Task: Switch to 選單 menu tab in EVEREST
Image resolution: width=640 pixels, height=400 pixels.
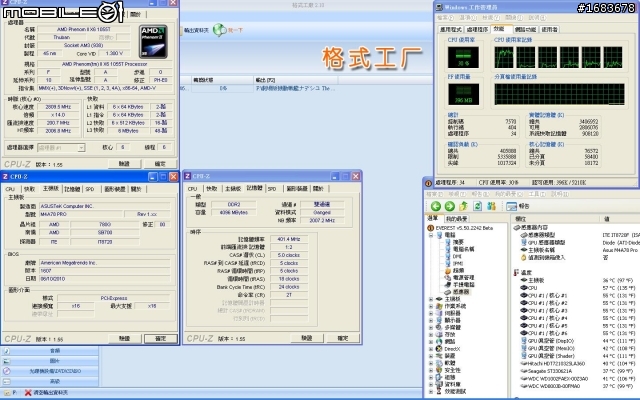Action: point(433,218)
